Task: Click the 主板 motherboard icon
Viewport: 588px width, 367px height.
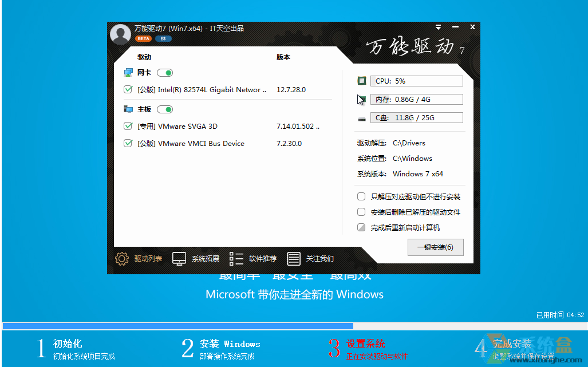Action: 128,109
